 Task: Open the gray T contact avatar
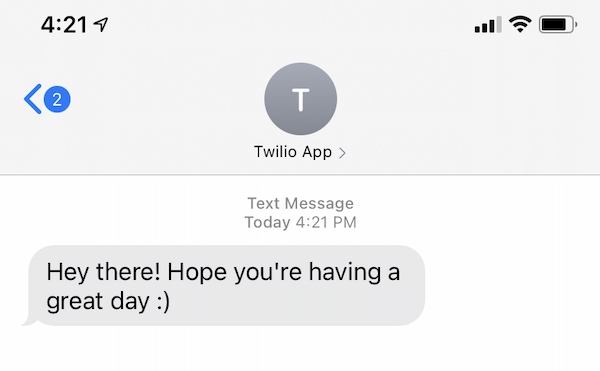(300, 99)
